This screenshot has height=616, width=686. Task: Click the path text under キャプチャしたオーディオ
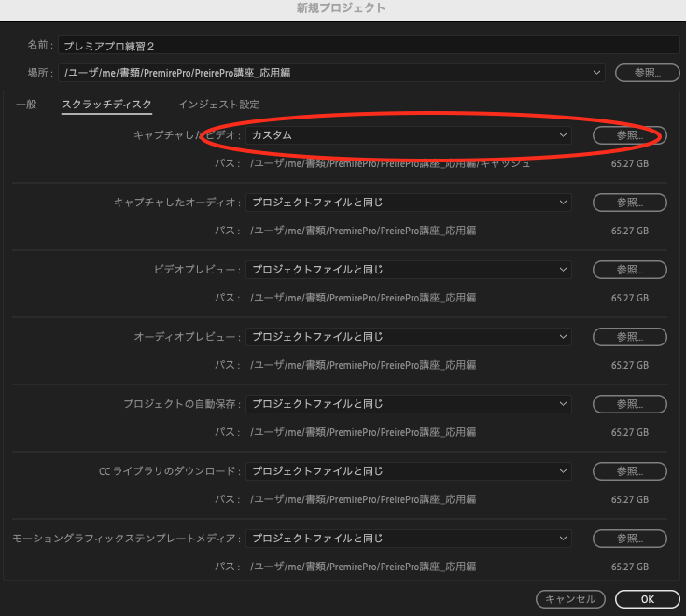pos(363,231)
